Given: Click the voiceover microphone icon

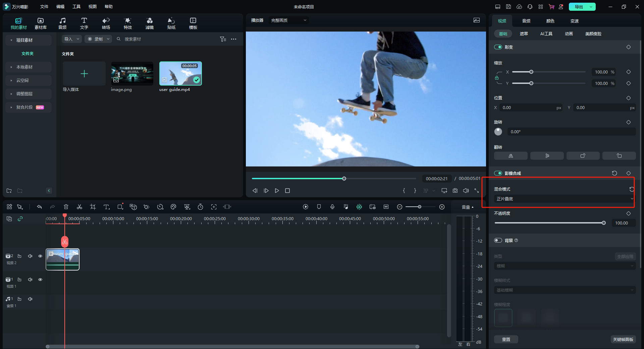Looking at the screenshot, I should pyautogui.click(x=332, y=207).
